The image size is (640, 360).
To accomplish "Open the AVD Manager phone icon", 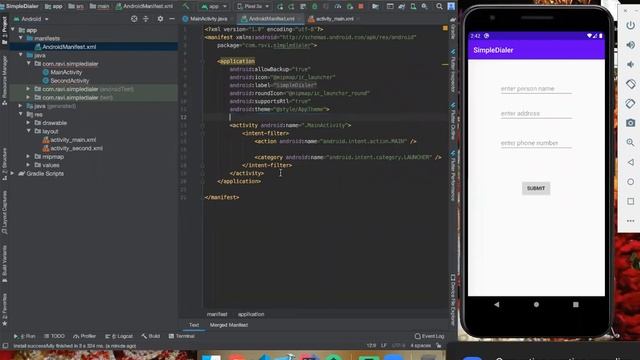I will [413, 7].
